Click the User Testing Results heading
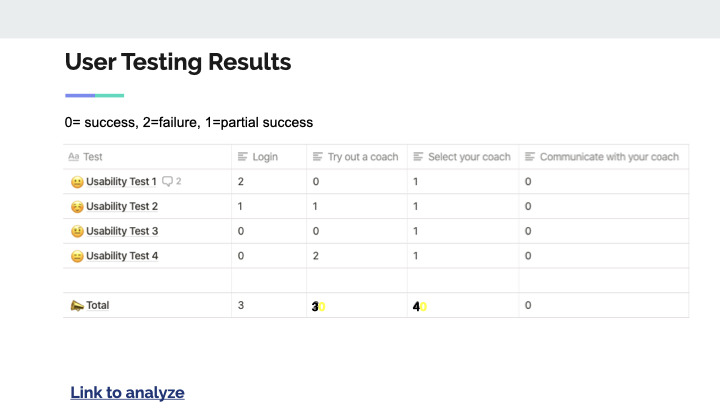 pyautogui.click(x=178, y=62)
